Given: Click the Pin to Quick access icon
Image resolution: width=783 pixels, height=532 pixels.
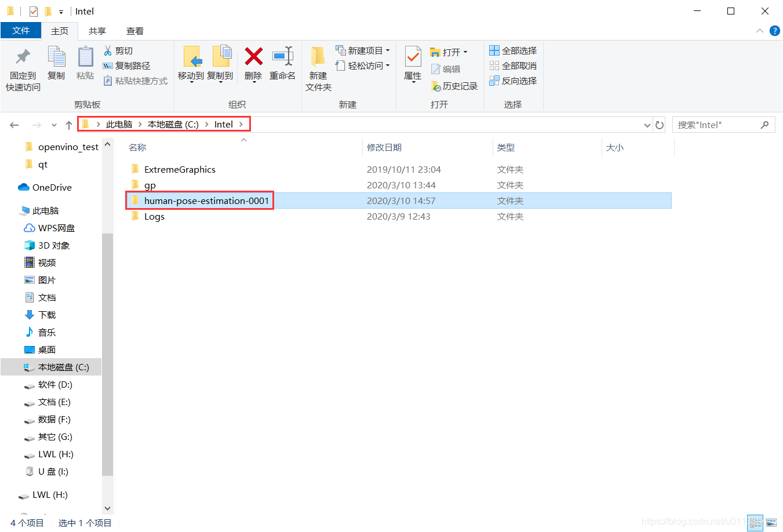Looking at the screenshot, I should (23, 57).
